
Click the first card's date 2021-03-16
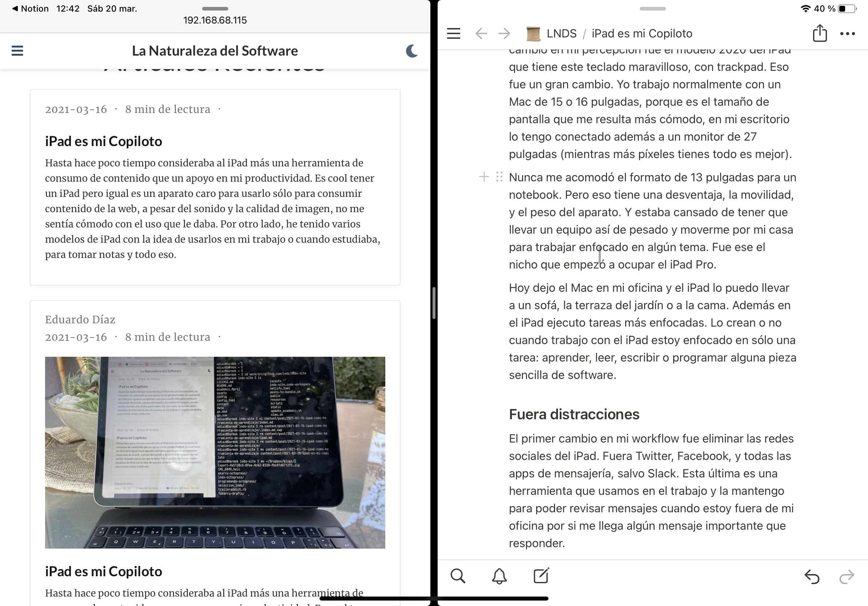pos(76,109)
